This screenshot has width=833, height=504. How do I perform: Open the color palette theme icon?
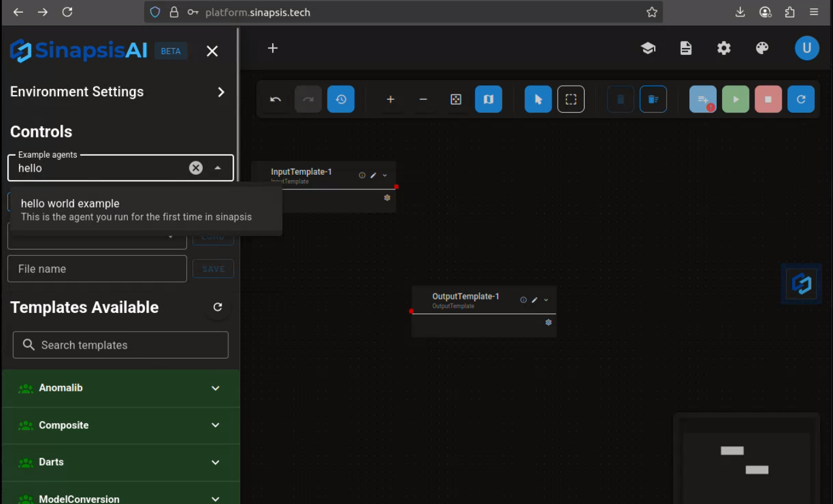click(762, 48)
